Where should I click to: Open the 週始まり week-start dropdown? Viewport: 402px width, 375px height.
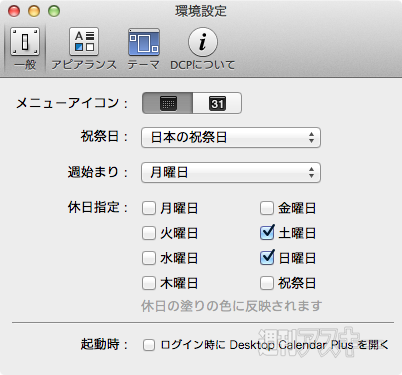231,172
